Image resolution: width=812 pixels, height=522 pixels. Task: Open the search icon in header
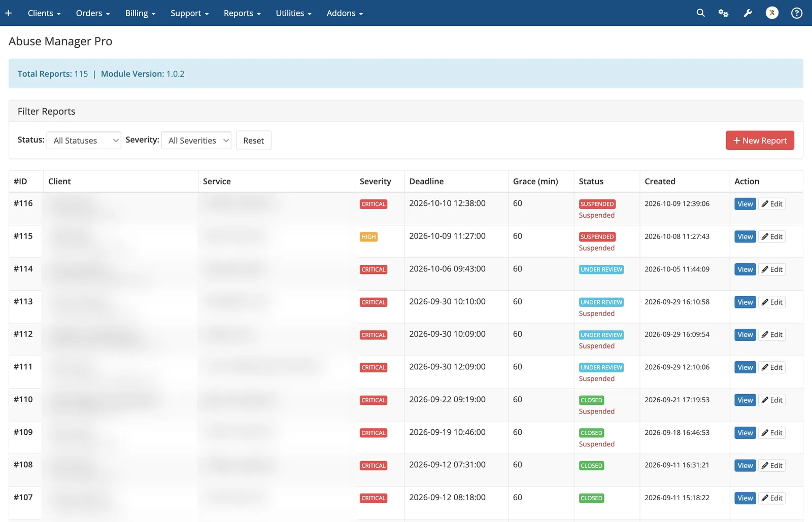[700, 13]
